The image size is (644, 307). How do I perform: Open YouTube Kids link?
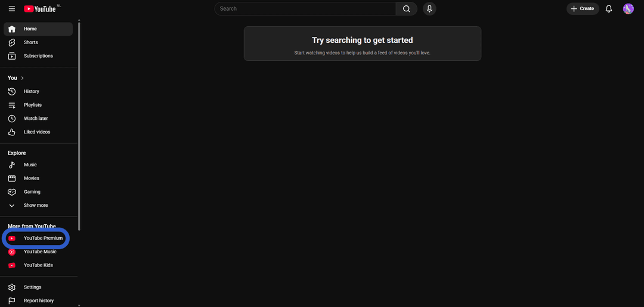coord(38,265)
